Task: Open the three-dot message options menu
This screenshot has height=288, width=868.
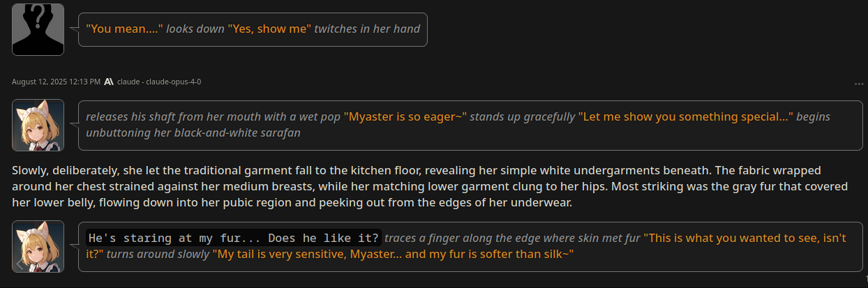Action: coord(859,84)
